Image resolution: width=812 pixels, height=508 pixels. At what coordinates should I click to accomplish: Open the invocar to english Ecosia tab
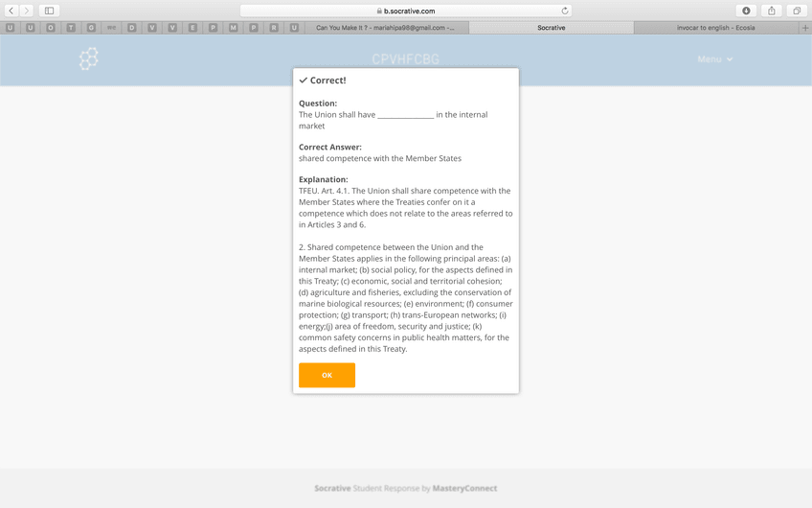pyautogui.click(x=716, y=28)
